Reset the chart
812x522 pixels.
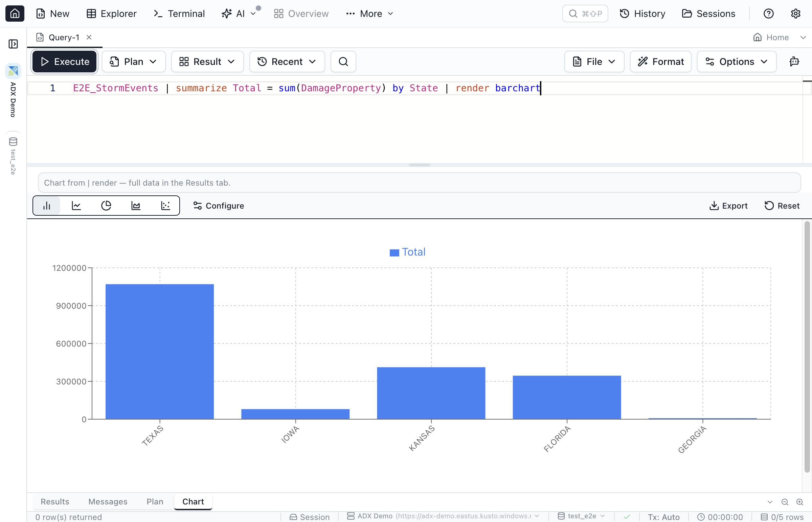pos(782,206)
